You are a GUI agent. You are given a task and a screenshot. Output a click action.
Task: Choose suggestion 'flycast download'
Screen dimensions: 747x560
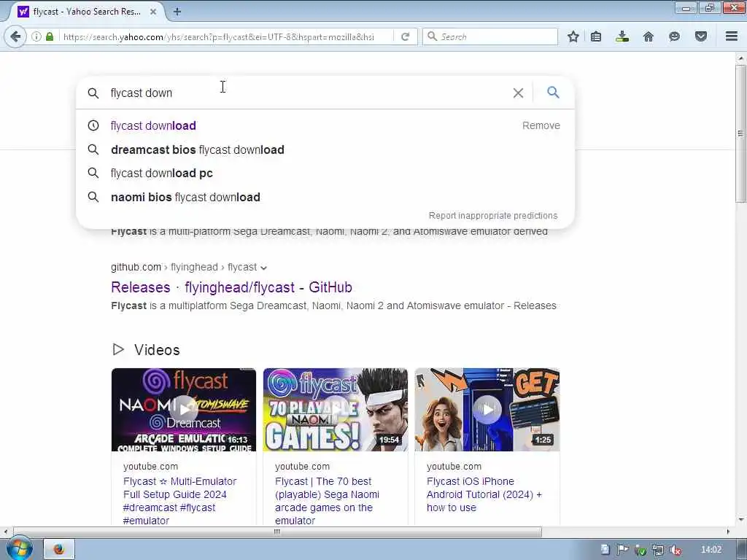click(x=153, y=125)
